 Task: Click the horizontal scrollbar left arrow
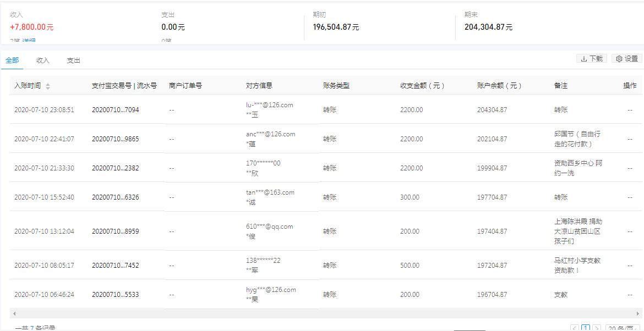point(13,313)
